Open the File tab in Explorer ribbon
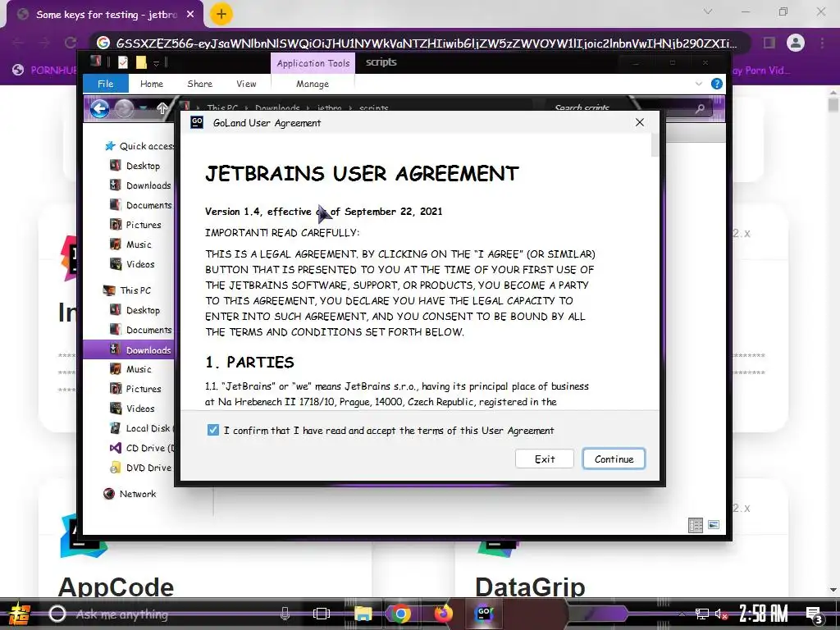 pos(106,84)
